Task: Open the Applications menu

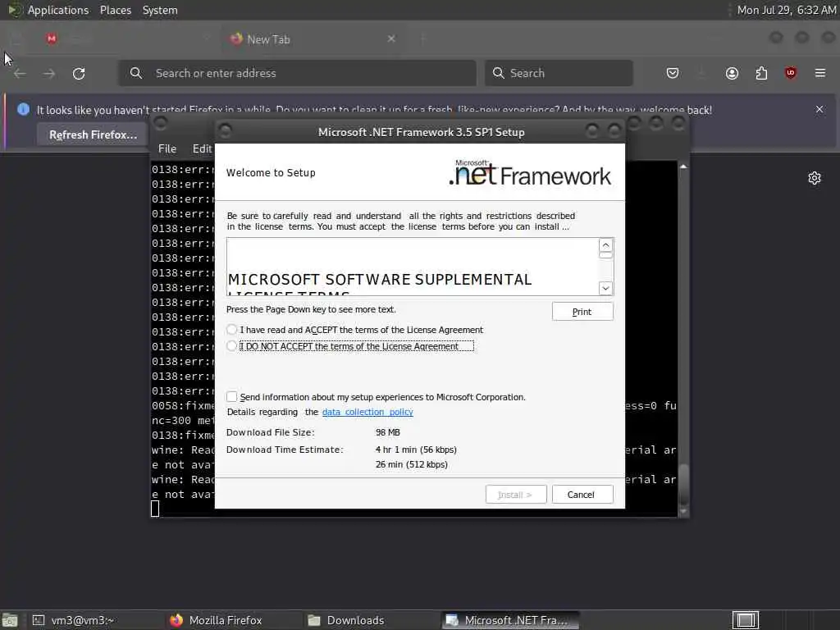Action: (x=58, y=10)
